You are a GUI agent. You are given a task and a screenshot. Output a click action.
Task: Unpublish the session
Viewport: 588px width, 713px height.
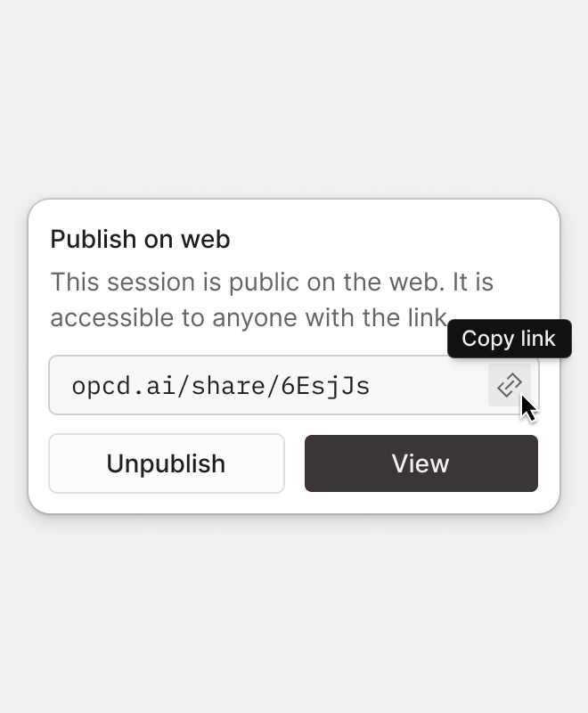click(x=167, y=463)
